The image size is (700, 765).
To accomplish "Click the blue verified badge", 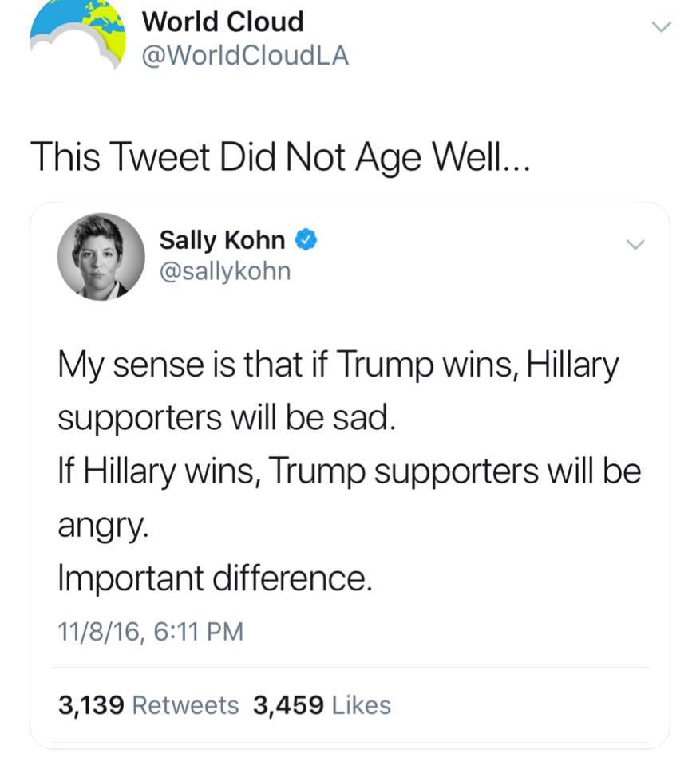I will pos(306,239).
